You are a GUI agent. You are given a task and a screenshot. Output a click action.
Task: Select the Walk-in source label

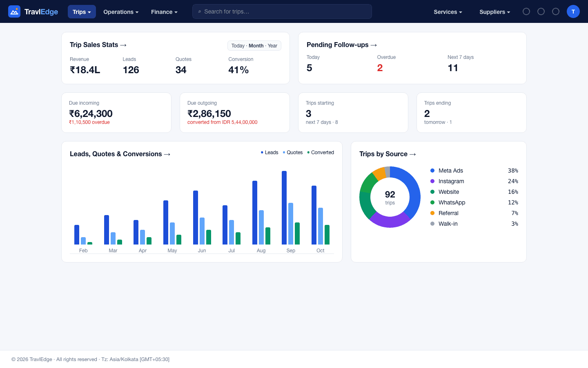click(448, 224)
